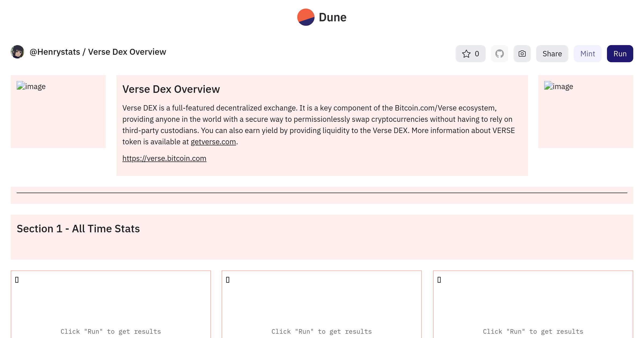Click the Mint button
This screenshot has width=644, height=338.
click(588, 54)
